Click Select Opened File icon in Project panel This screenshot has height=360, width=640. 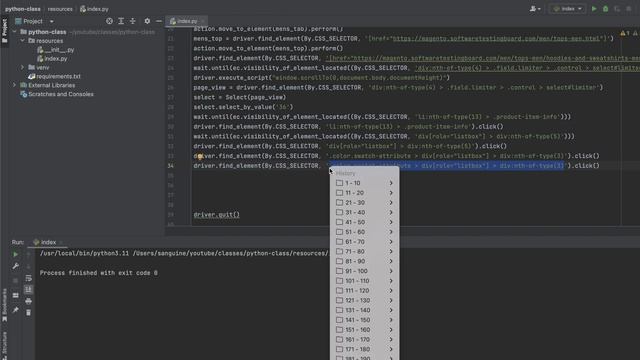tap(109, 21)
